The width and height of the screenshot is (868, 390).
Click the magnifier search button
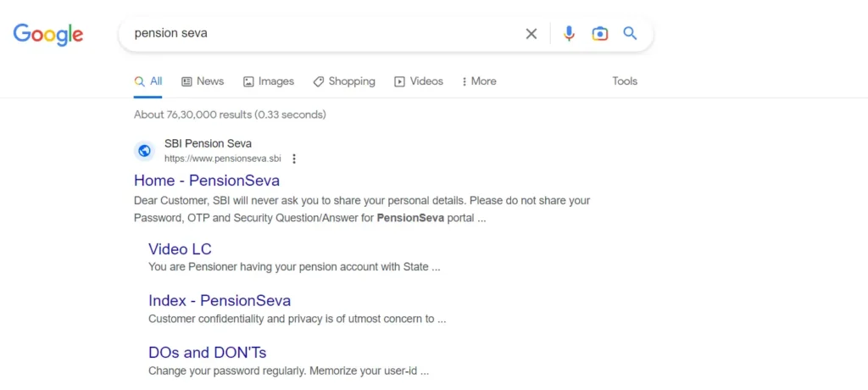(630, 33)
